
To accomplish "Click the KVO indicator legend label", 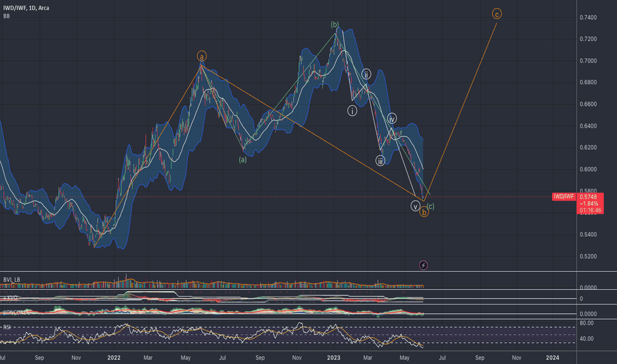I will point(11,298).
